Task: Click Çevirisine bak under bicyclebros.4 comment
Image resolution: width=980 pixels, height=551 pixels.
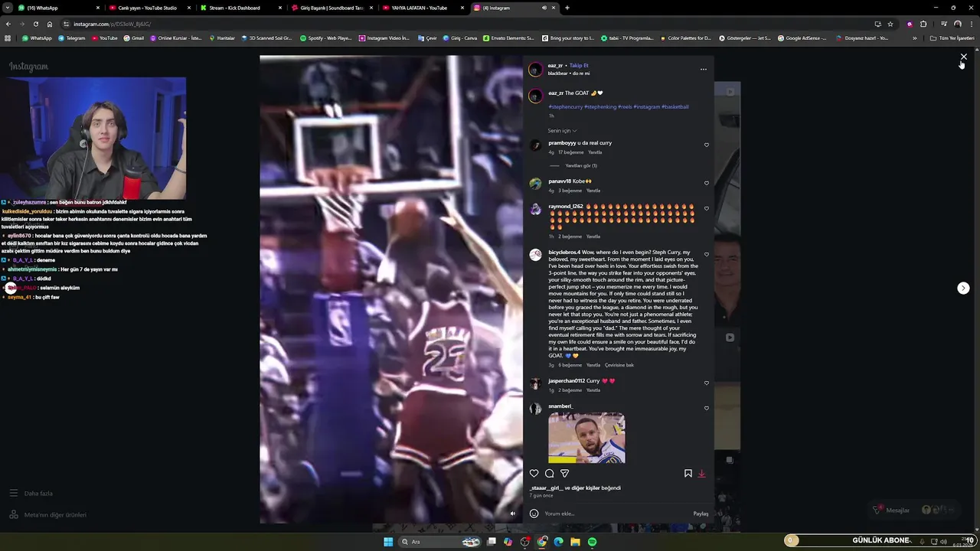Action: (x=619, y=365)
